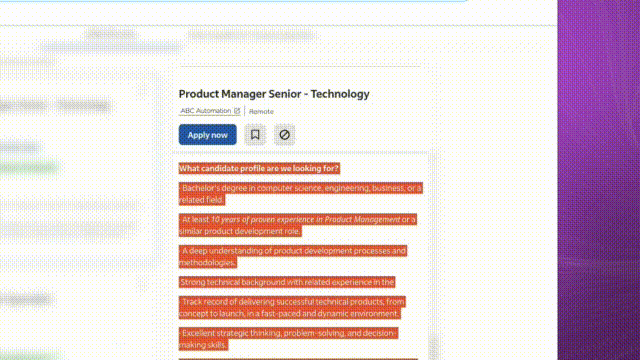
Task: Click 'concept to launch' highlighted line
Action: point(290,313)
